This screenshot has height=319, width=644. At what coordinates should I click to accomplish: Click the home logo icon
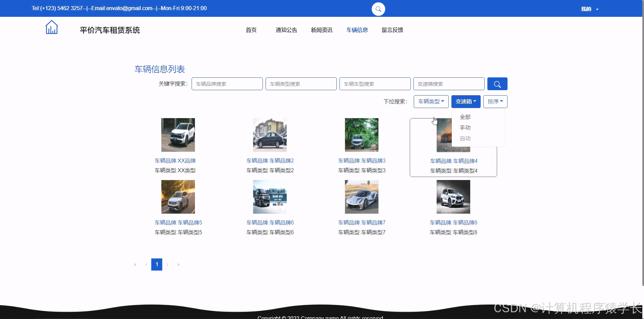[52, 27]
